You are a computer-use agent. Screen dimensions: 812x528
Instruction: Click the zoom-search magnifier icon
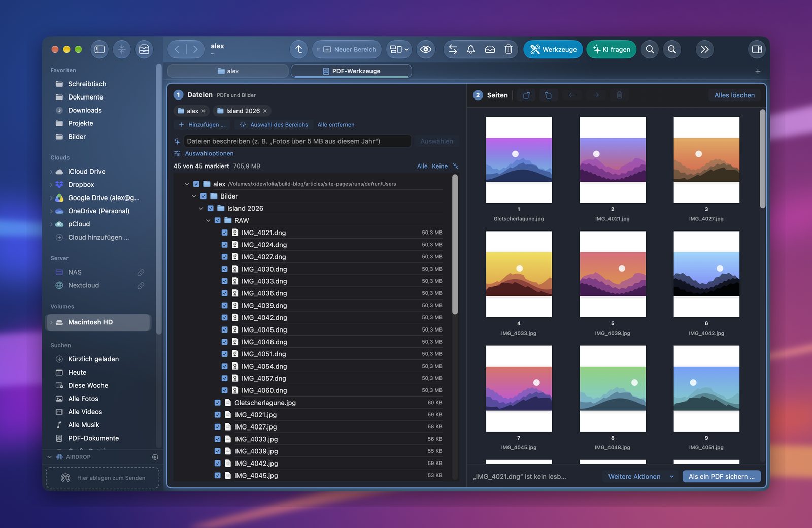(672, 49)
